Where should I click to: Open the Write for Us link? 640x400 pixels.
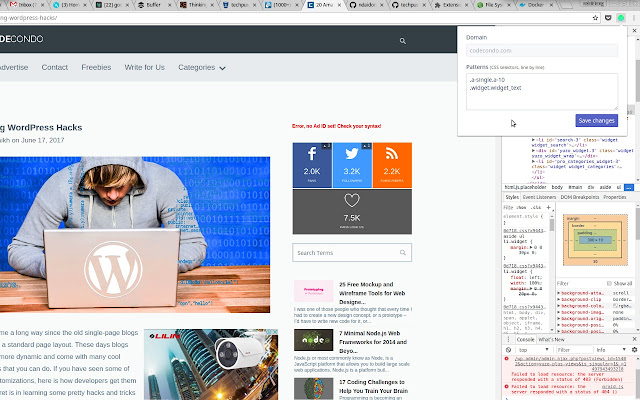tap(144, 67)
